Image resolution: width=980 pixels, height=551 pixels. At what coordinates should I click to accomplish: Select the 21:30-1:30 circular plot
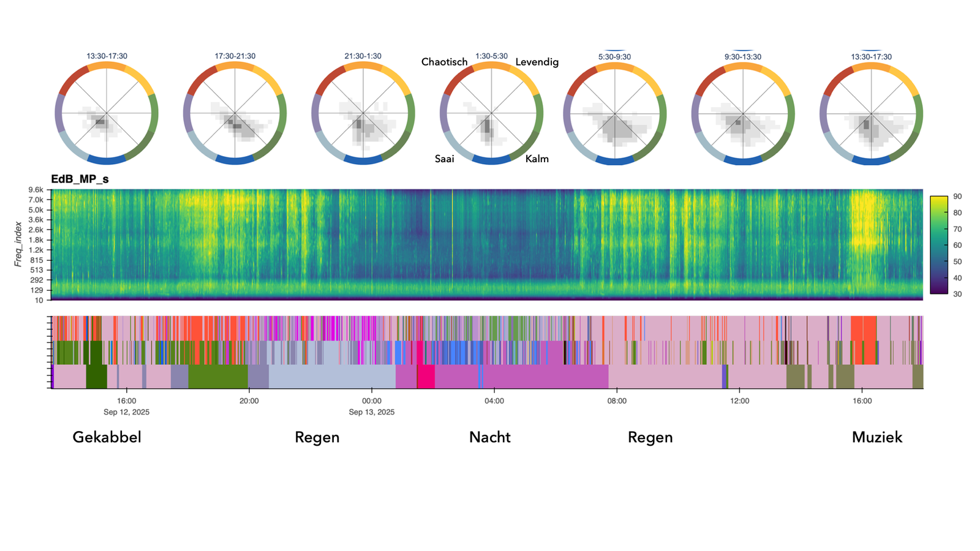363,113
